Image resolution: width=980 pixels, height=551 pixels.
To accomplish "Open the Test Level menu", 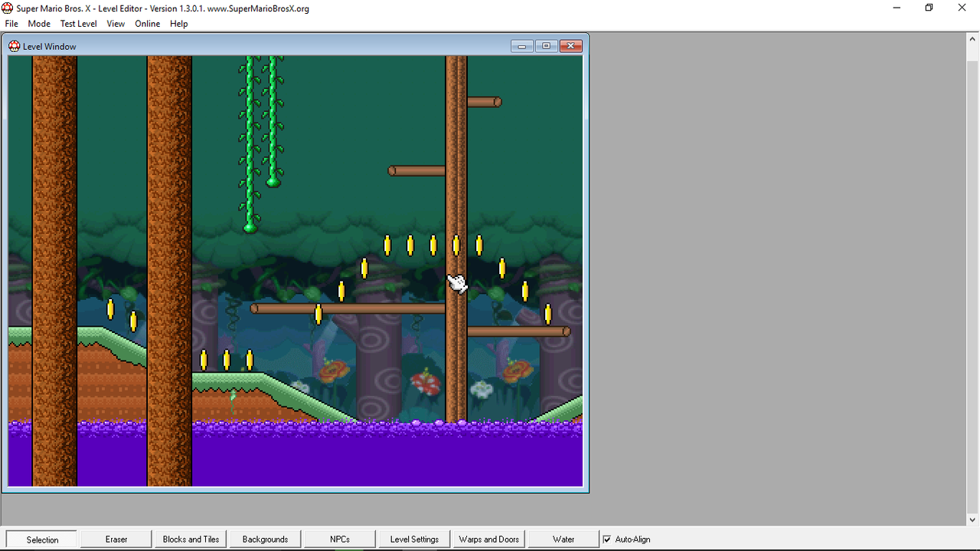I will pos(78,24).
